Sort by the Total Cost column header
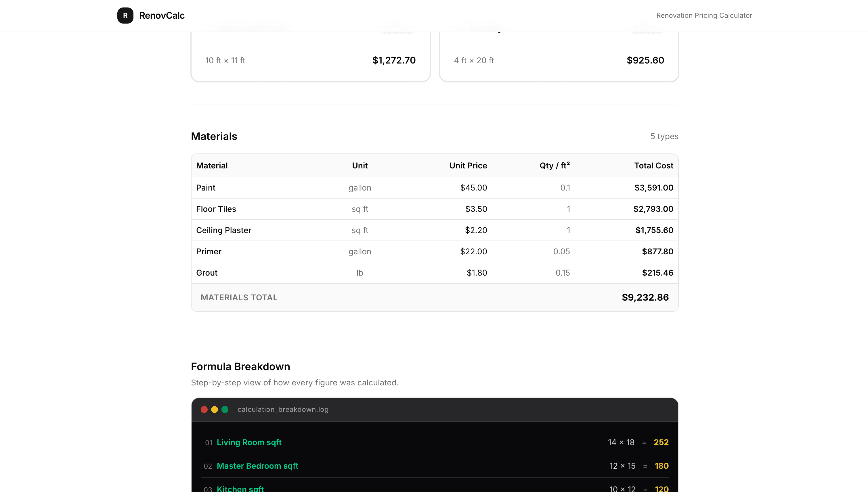The width and height of the screenshot is (868, 492). (x=653, y=166)
